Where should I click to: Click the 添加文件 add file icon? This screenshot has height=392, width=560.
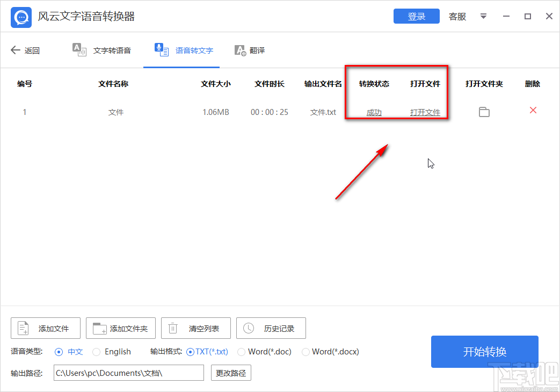pyautogui.click(x=22, y=328)
